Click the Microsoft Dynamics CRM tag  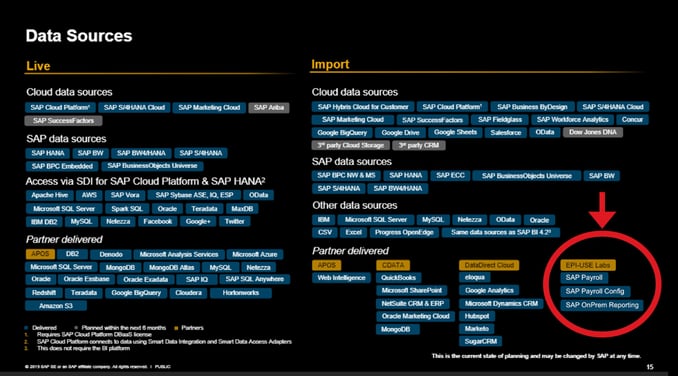[x=501, y=304]
